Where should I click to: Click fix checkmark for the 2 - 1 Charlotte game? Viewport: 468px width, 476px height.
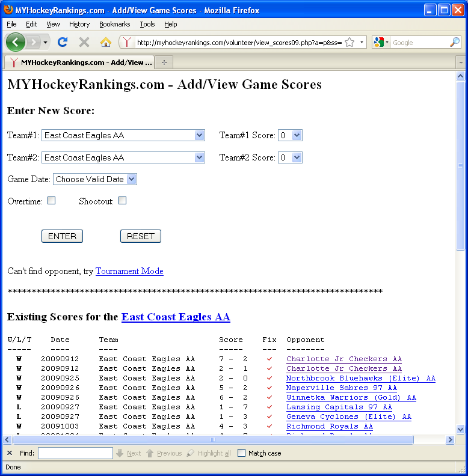coord(269,368)
